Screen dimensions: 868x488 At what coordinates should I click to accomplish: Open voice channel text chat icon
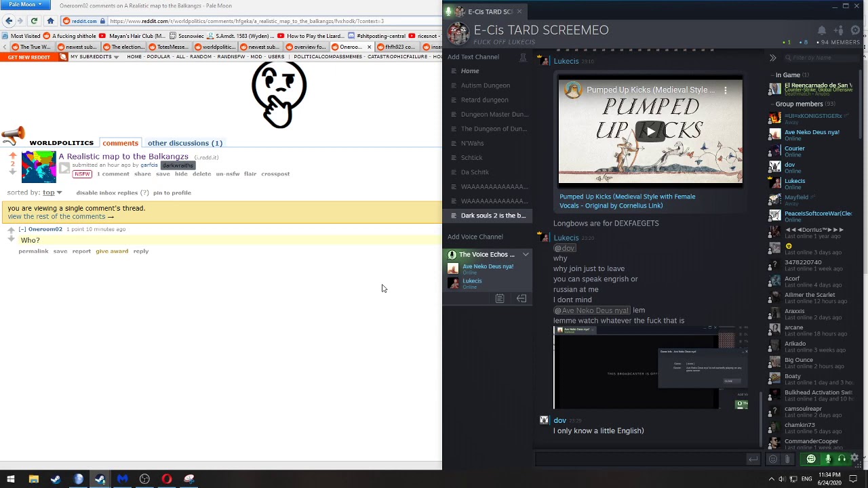(500, 299)
